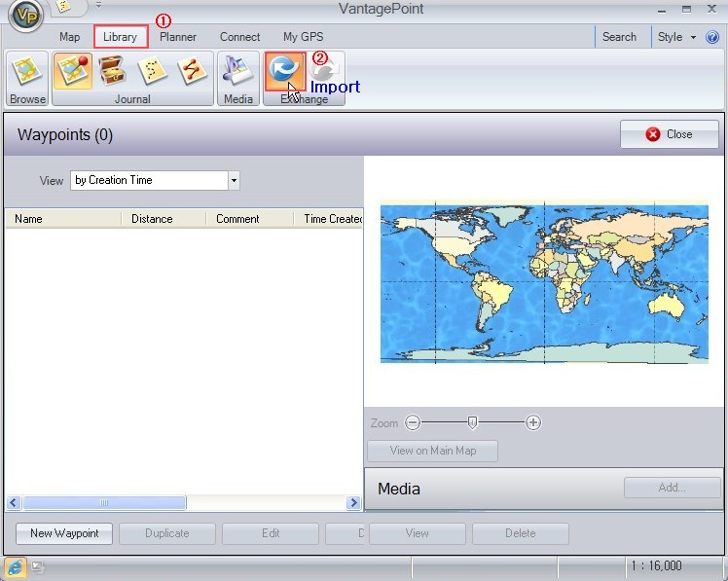Sort by the Name column header
Viewport: 728px width, 581px height.
point(63,219)
